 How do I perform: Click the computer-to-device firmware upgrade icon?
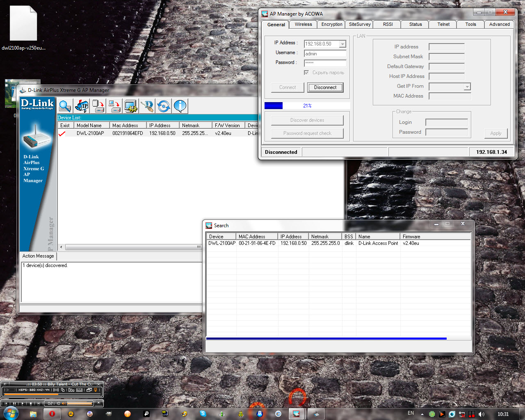click(x=114, y=106)
